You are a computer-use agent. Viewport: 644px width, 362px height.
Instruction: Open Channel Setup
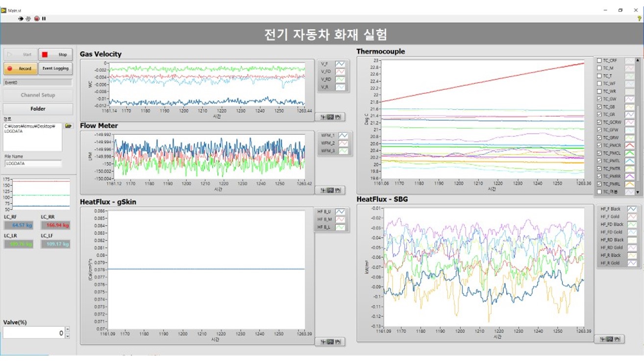point(38,95)
